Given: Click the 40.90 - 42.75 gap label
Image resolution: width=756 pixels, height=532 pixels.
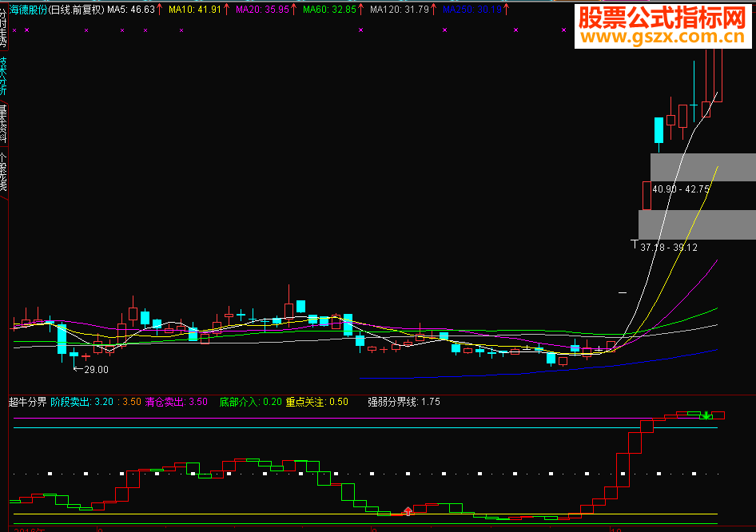Looking at the screenshot, I should point(681,189).
